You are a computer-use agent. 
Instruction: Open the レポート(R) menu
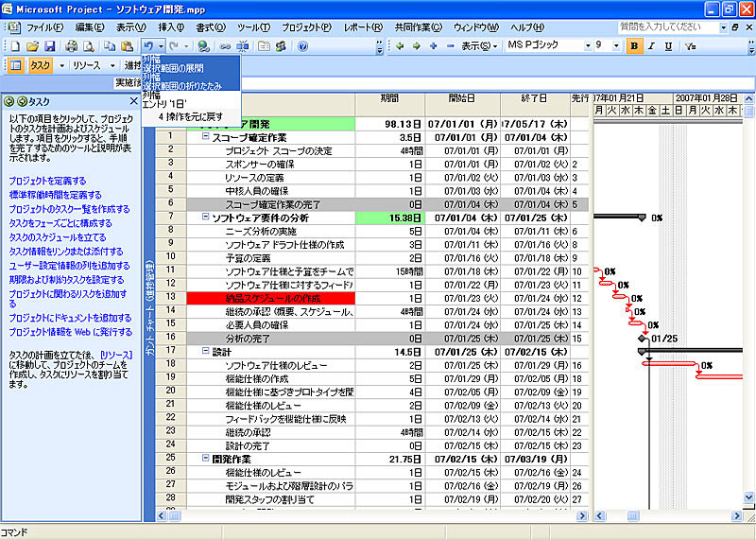[363, 27]
